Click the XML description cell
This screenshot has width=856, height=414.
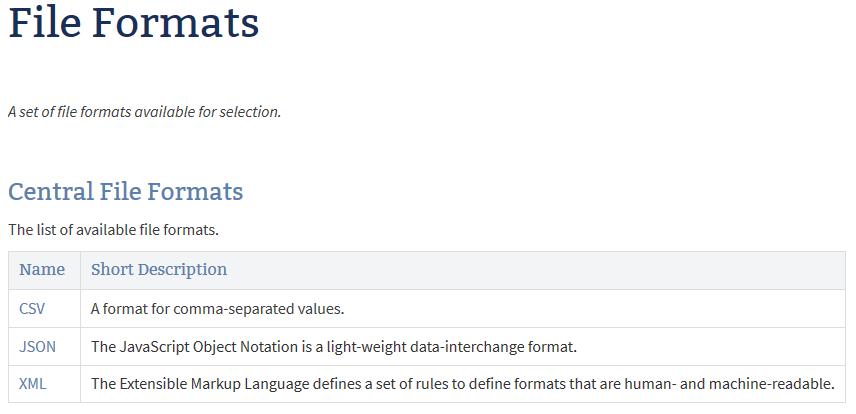point(462,384)
